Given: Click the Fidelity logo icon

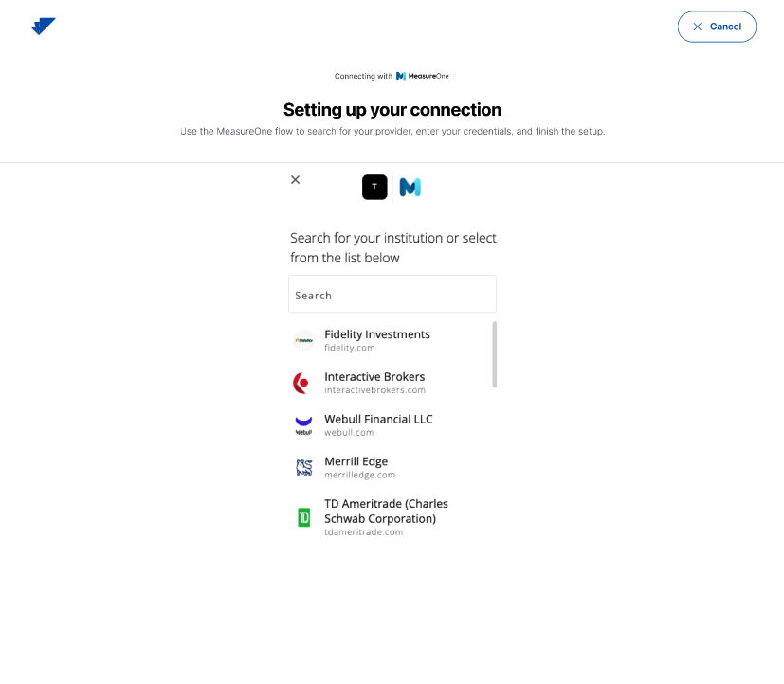Looking at the screenshot, I should [303, 340].
